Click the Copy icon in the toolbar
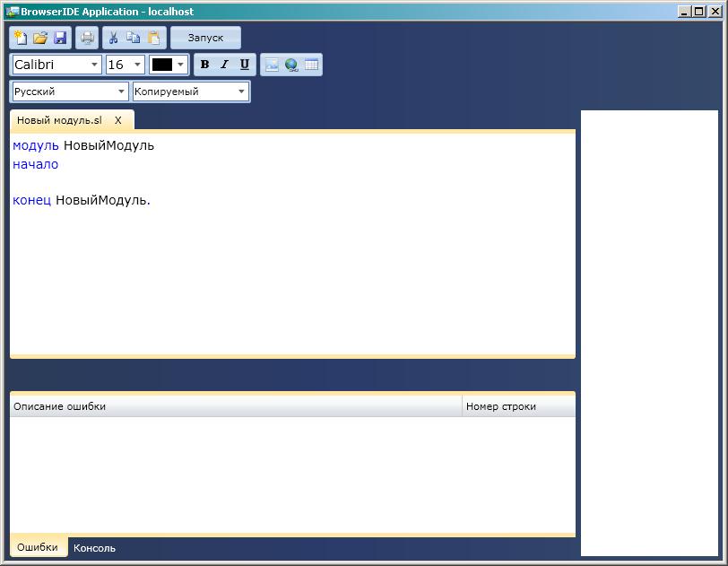The image size is (728, 566). click(x=134, y=38)
